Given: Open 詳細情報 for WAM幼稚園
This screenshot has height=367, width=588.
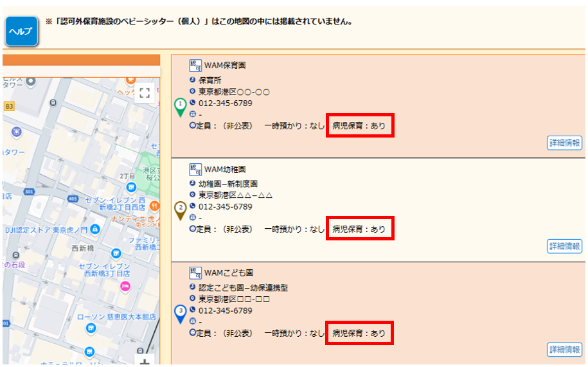Looking at the screenshot, I should pyautogui.click(x=564, y=246).
